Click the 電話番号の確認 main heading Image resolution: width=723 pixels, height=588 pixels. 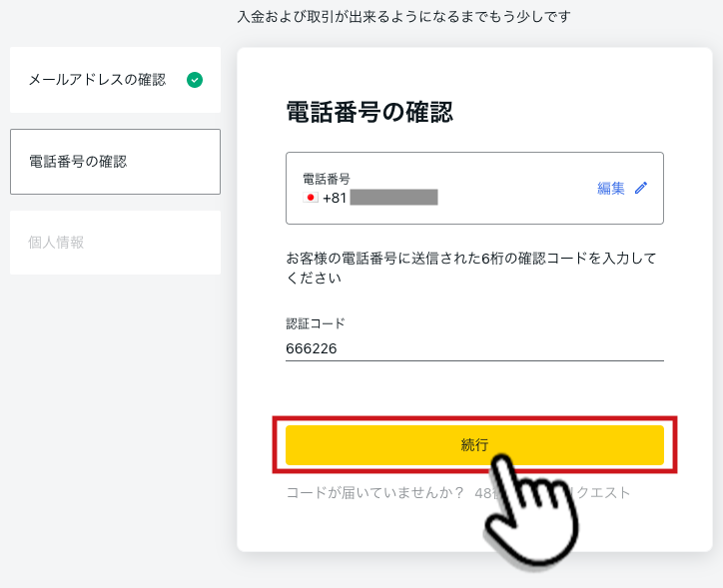[x=369, y=112]
